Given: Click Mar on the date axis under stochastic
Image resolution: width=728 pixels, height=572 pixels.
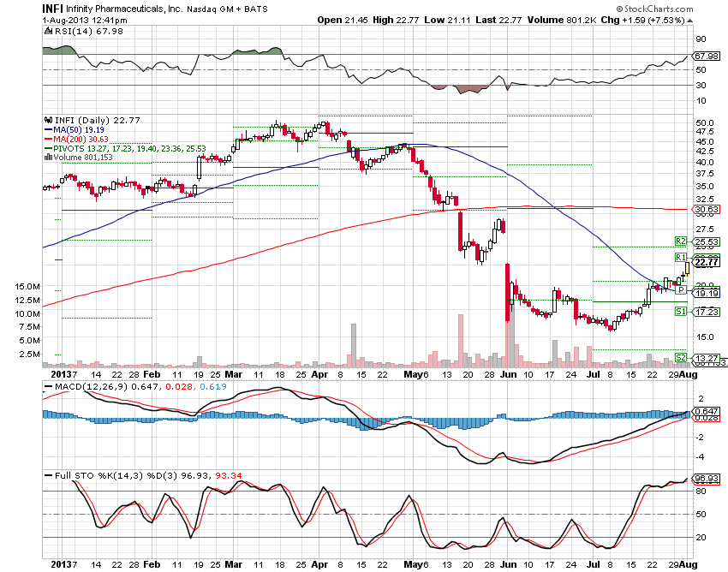Looking at the screenshot, I should click(x=234, y=564).
